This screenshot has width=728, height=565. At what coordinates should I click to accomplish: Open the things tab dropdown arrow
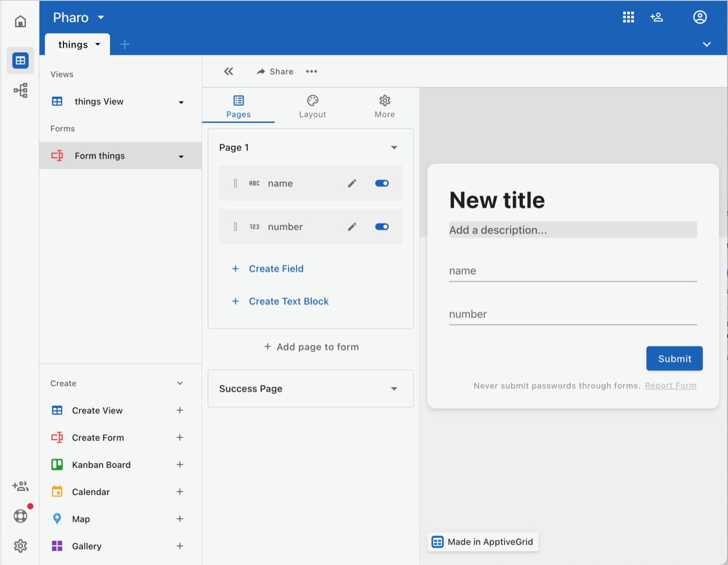[98, 45]
